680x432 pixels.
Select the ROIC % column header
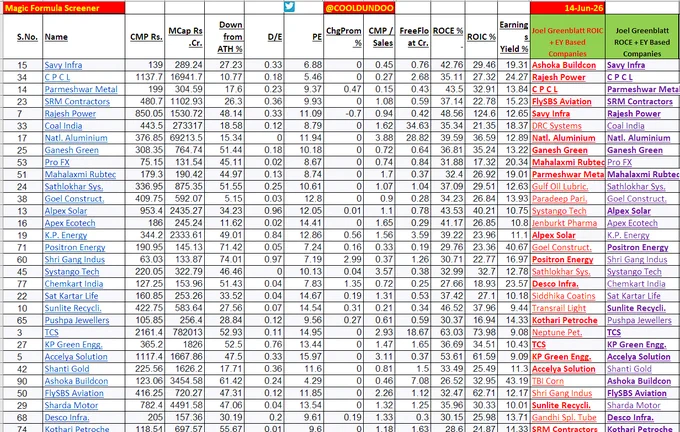pos(481,37)
